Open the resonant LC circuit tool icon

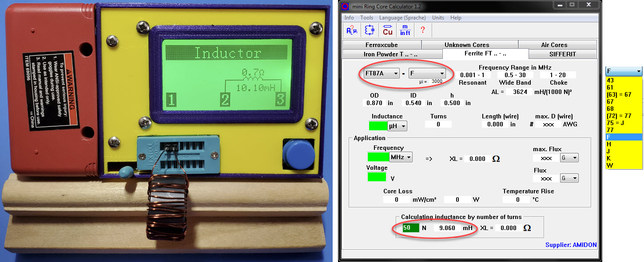[370, 30]
